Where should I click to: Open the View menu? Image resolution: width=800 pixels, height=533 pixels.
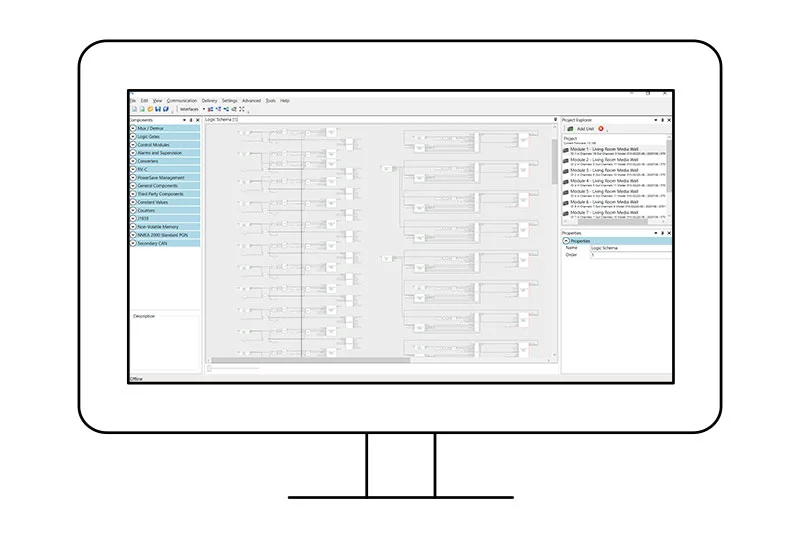[157, 101]
